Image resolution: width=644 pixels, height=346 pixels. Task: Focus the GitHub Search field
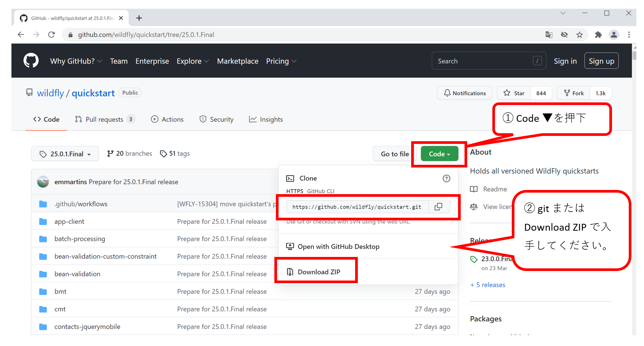484,61
